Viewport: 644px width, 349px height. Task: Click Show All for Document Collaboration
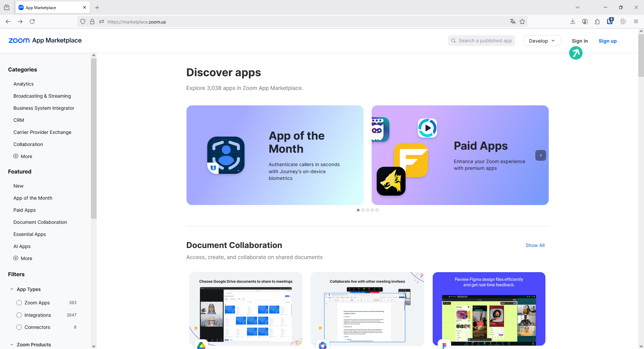(x=535, y=245)
